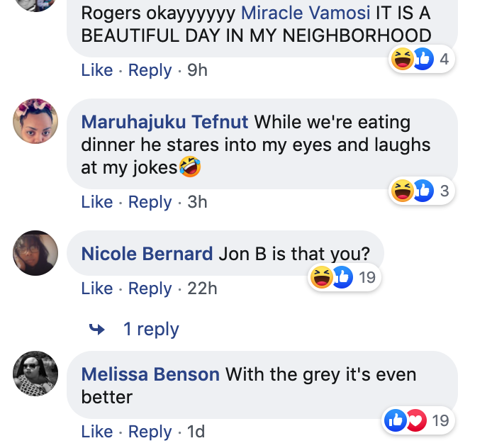Open the Maruhajuku Tefnut name link
Screen dimensions: 492x448
(164, 122)
